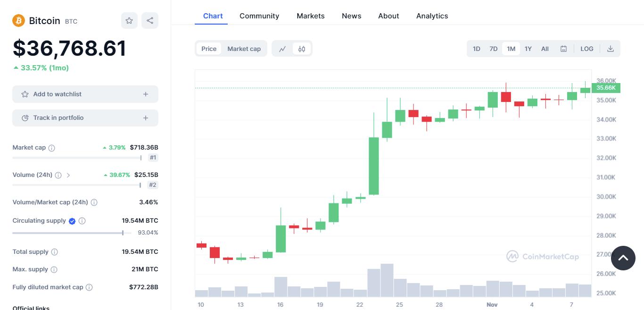
Task: Set chart range to 1M
Action: pos(511,49)
